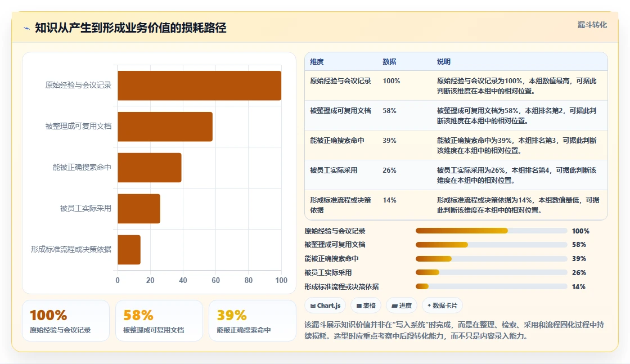Click table cell 被员工实际采用
This screenshot has height=364, width=630.
click(x=334, y=170)
